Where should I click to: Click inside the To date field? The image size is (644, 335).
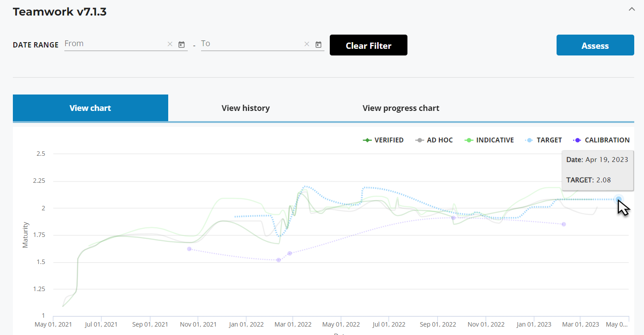(250, 44)
